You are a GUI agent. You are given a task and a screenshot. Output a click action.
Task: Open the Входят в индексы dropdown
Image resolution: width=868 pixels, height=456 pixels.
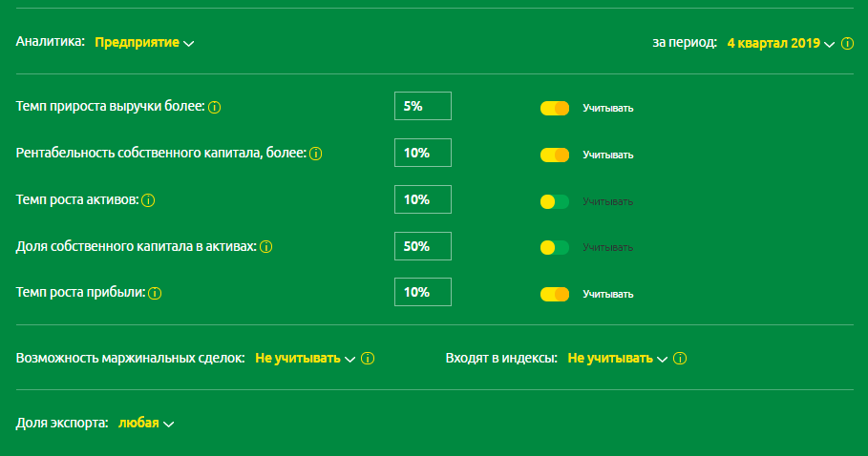pos(617,359)
